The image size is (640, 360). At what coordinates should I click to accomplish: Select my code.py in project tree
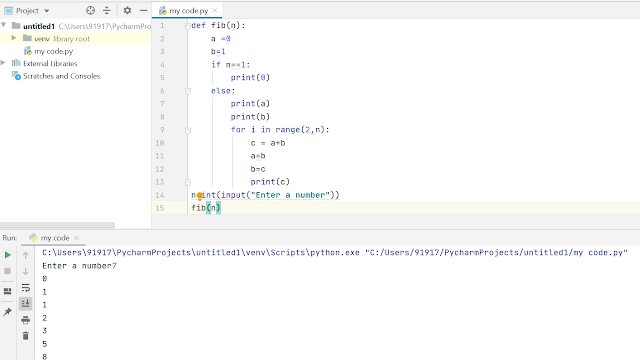tap(53, 51)
